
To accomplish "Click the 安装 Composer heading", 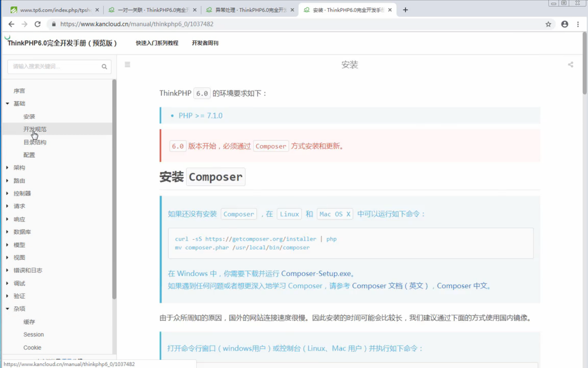I will (x=202, y=177).
